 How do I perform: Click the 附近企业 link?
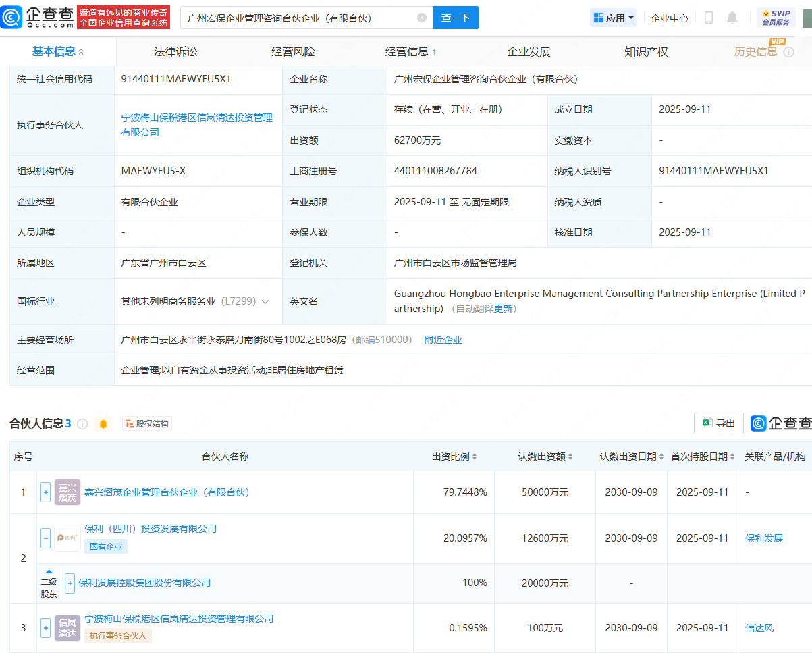[443, 340]
